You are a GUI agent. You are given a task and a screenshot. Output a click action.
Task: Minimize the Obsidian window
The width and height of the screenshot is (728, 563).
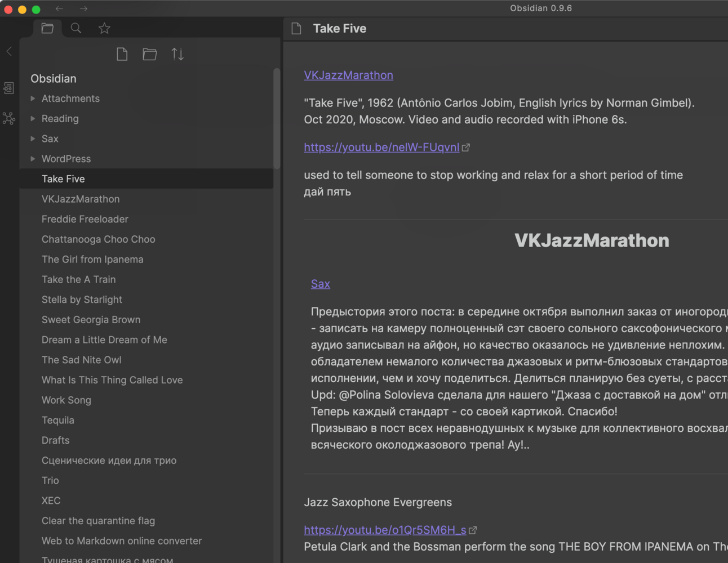point(22,9)
